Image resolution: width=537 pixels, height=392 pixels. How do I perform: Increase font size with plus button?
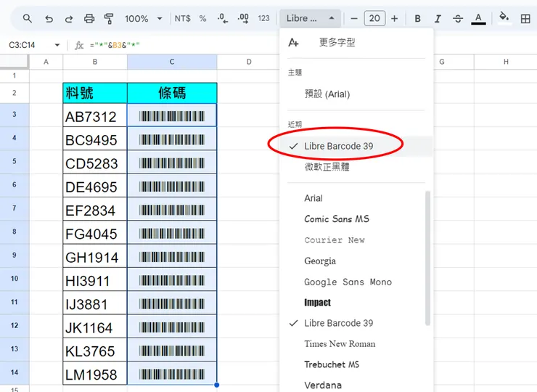click(395, 18)
